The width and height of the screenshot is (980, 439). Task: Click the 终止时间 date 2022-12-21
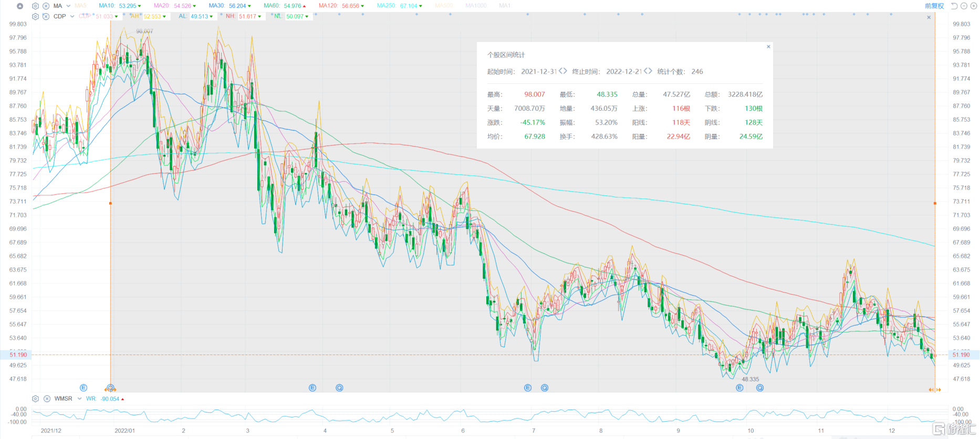coord(624,71)
